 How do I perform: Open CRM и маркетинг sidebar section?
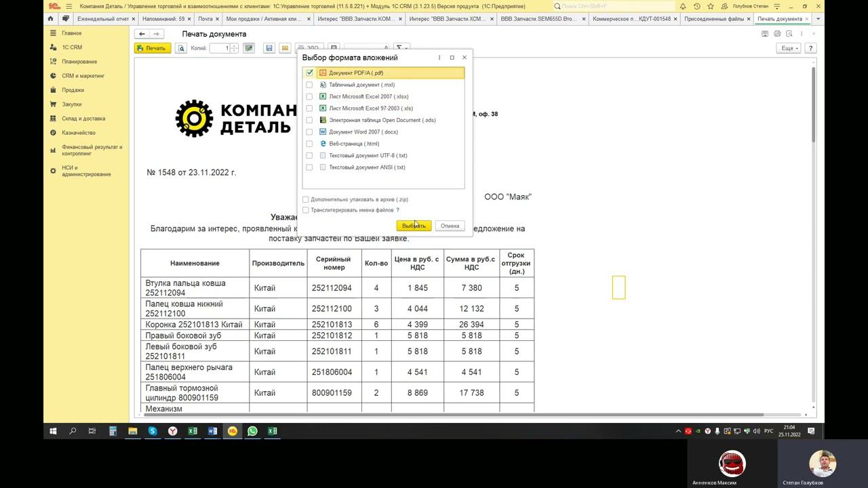coord(83,76)
